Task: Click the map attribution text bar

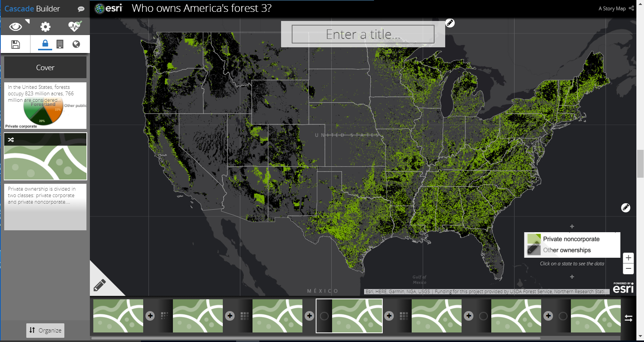Action: (x=487, y=292)
